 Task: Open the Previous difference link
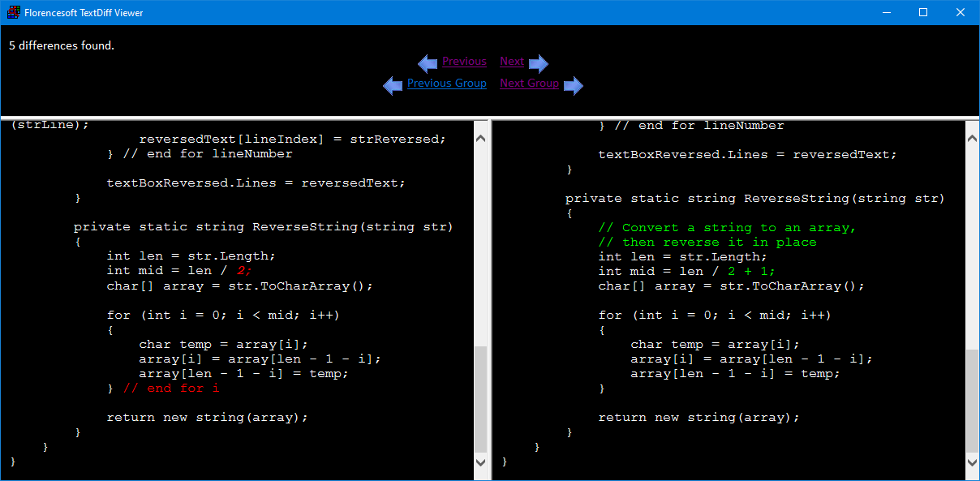pos(464,61)
